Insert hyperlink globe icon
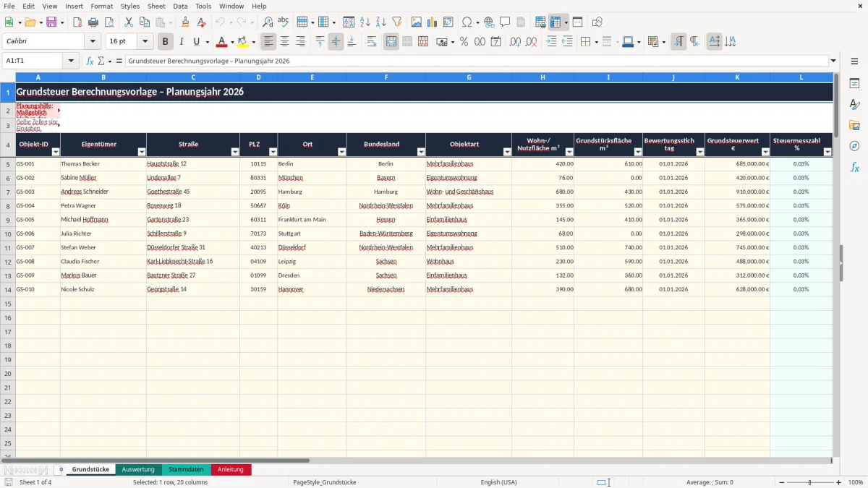868x488 pixels. 489,22
